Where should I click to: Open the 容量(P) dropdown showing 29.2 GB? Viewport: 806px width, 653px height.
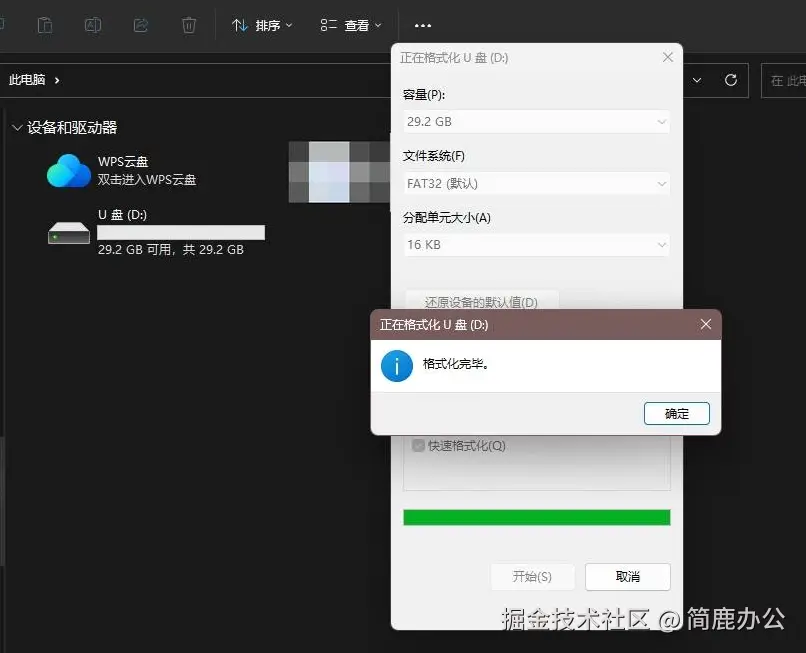click(x=536, y=123)
